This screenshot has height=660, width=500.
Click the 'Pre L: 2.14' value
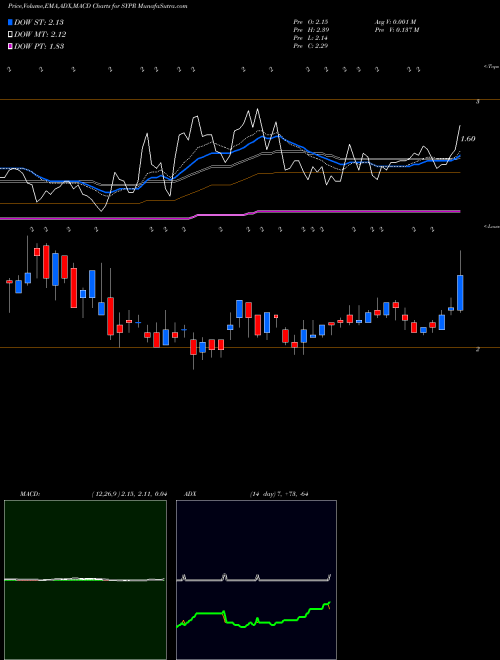(311, 38)
